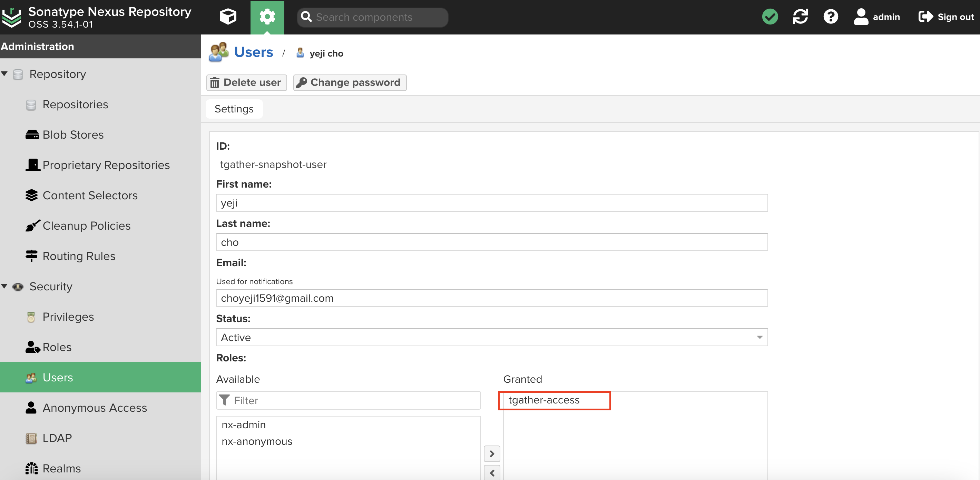
Task: Focus the Search components field
Action: (x=372, y=17)
